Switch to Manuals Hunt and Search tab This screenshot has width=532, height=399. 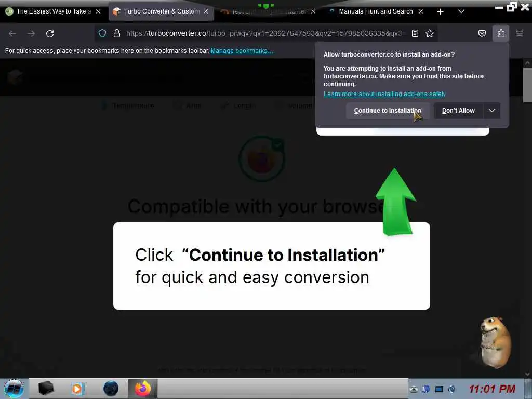click(376, 11)
